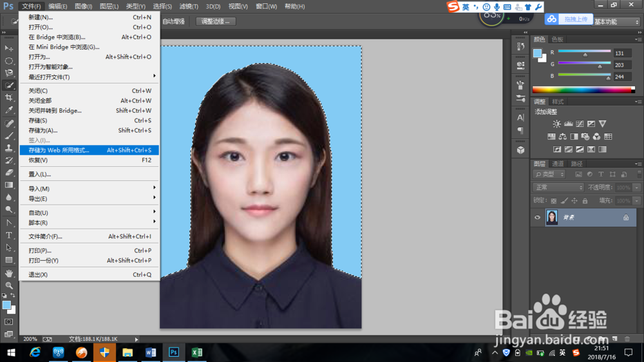Select the Brush tool

pos(8,136)
